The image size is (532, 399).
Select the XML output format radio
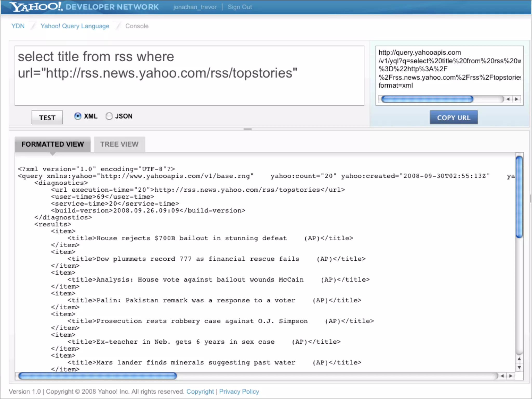[x=77, y=116]
